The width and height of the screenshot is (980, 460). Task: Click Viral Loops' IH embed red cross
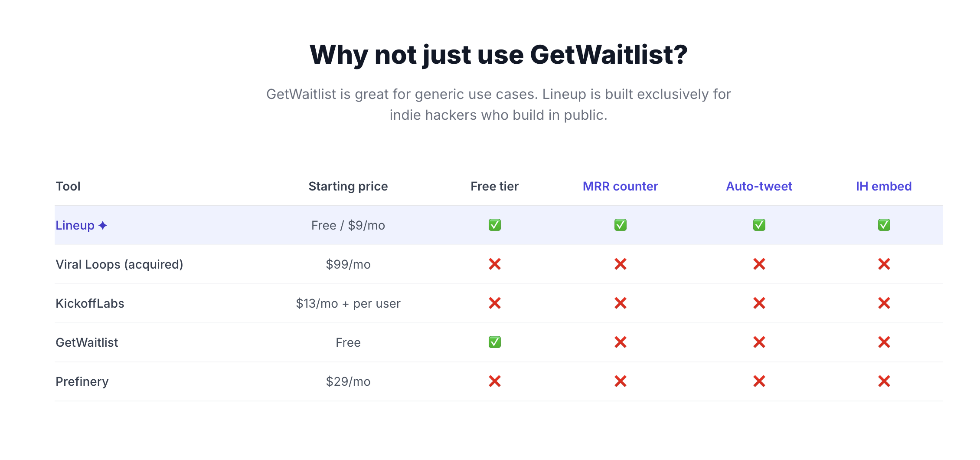tap(884, 264)
